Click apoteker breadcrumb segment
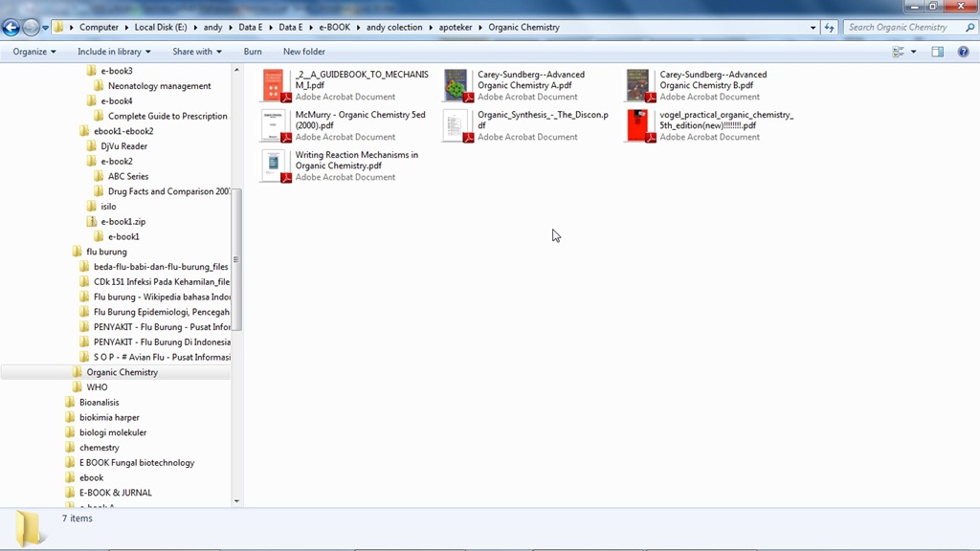Screen dimensions: 980x551 pos(455,28)
